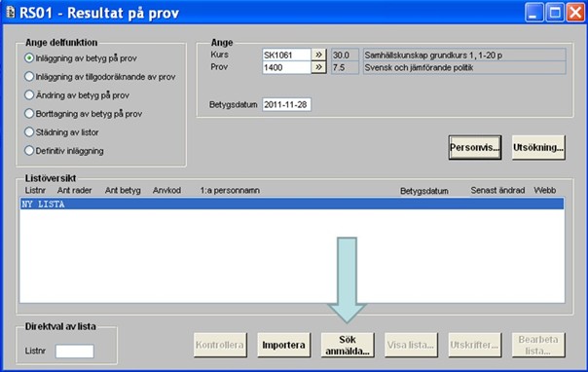
Task: Select Städning av listor radio button
Action: (x=29, y=132)
